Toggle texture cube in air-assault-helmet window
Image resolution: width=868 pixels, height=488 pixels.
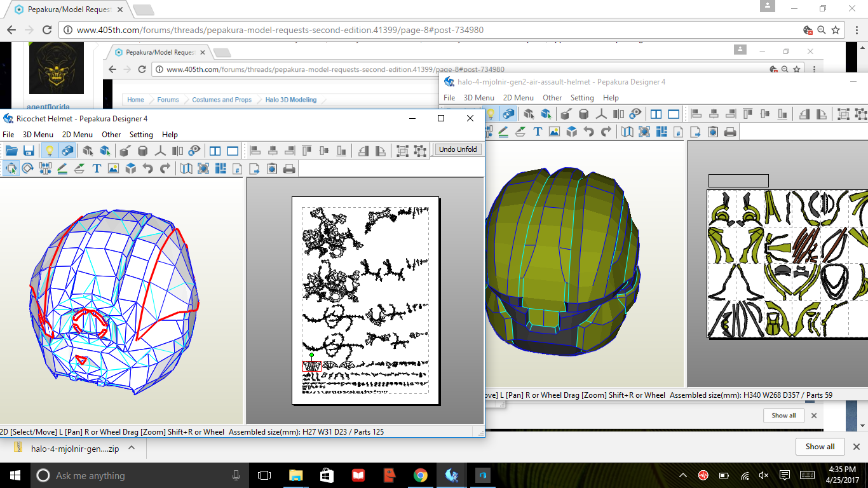[508, 114]
